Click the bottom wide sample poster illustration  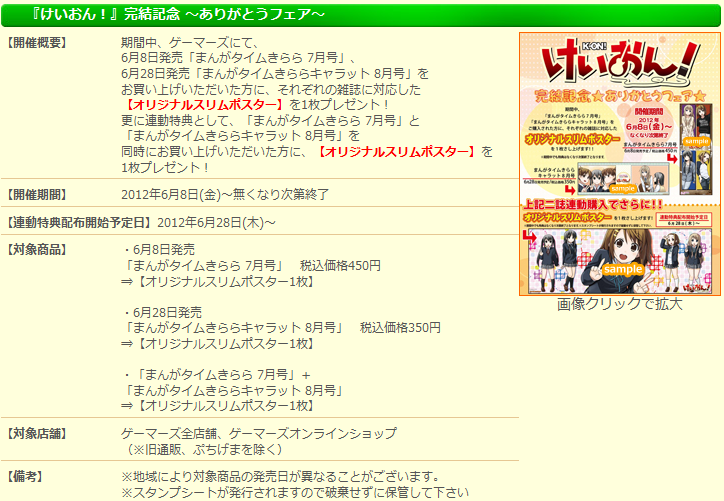(x=618, y=260)
